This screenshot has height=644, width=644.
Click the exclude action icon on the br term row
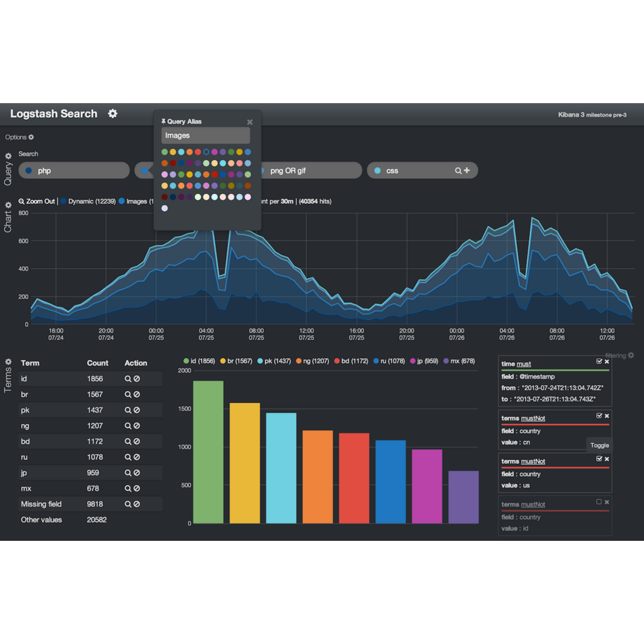coord(136,394)
